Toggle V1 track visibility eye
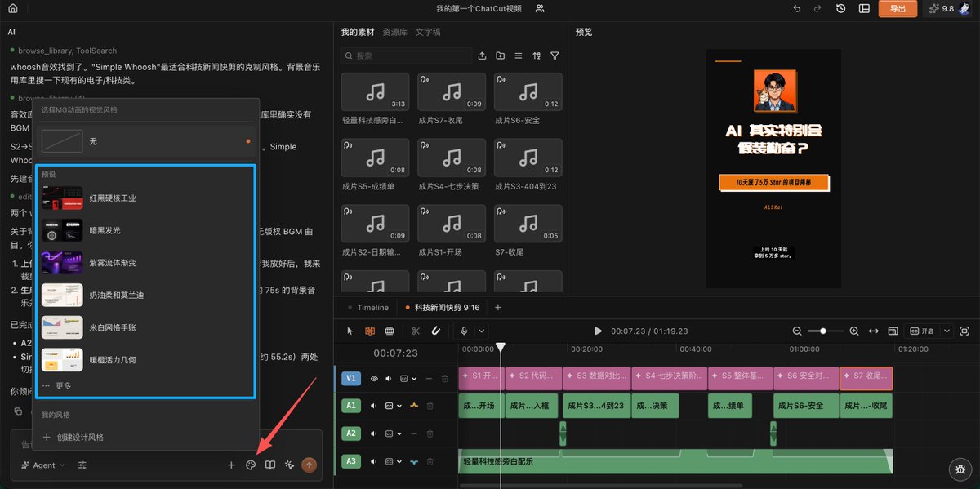Viewport: 980px width, 489px height. [x=375, y=379]
